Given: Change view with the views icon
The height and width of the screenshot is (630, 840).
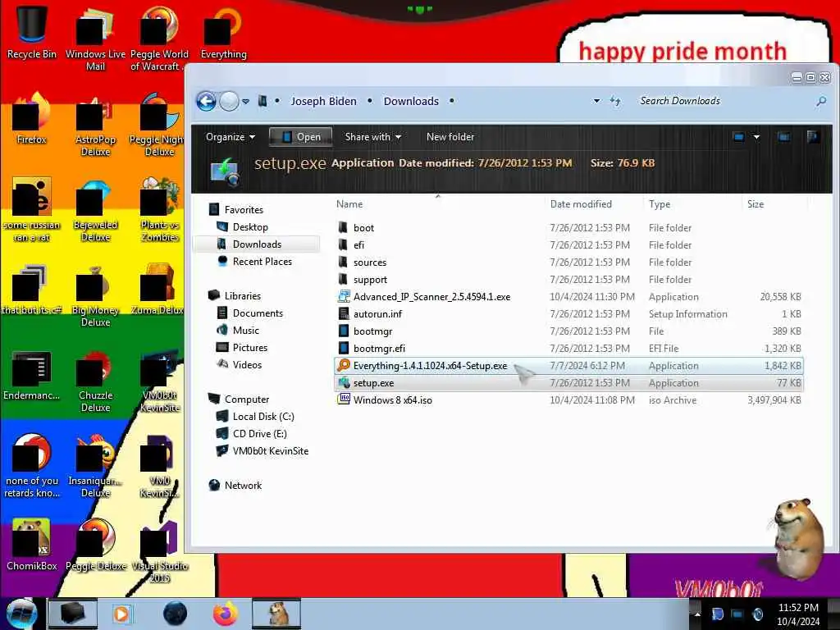Looking at the screenshot, I should coord(739,137).
